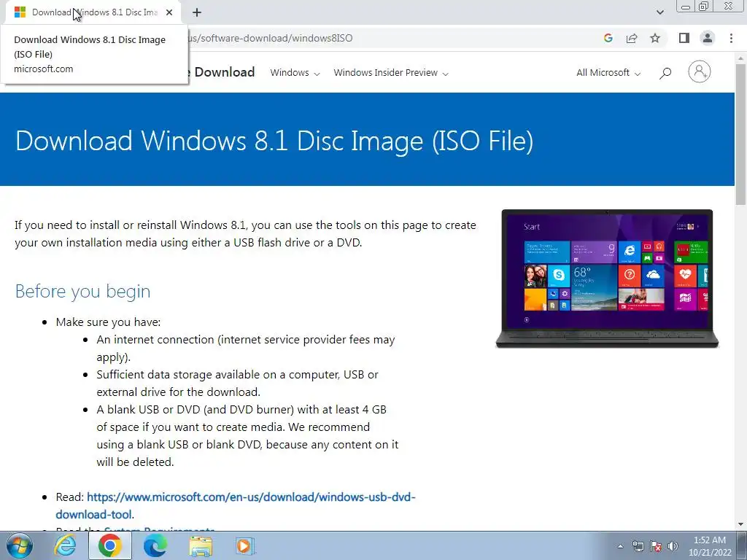Open the Chrome profile avatar

click(x=708, y=38)
